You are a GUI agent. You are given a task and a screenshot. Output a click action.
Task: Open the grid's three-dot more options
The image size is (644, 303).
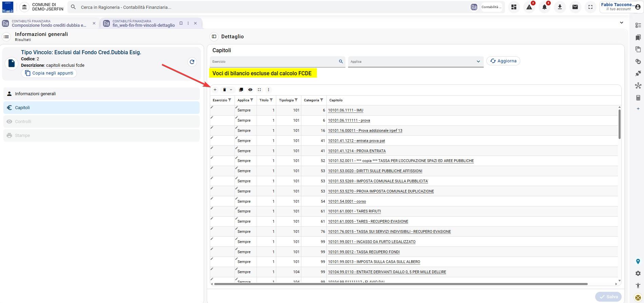(268, 90)
